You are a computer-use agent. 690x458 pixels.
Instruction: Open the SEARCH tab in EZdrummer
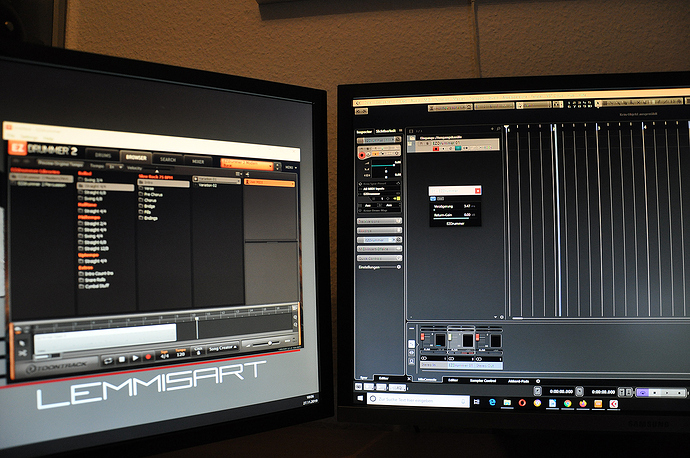168,159
